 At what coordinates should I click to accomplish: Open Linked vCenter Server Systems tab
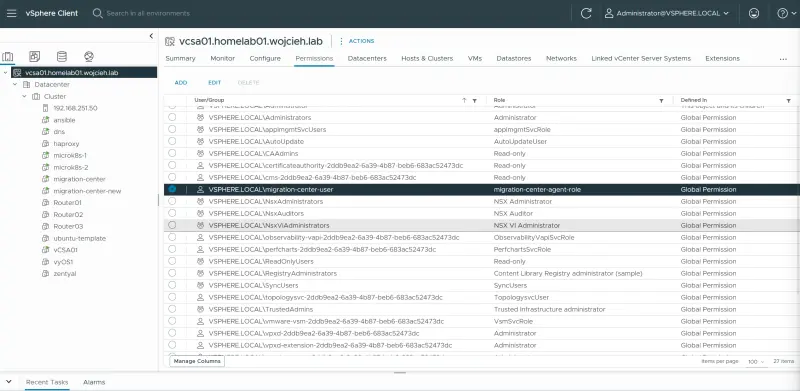click(641, 59)
